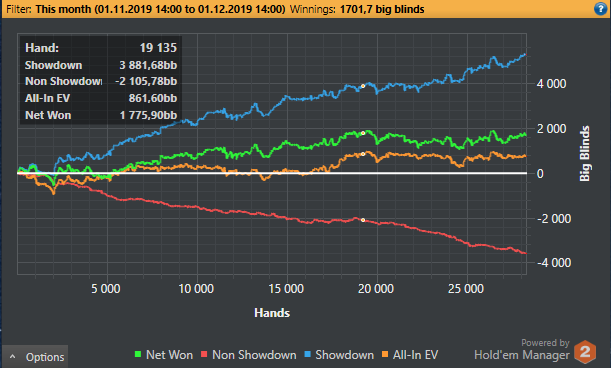This screenshot has height=368, width=611.
Task: Toggle the Net Won green legend swatch
Action: pos(138,354)
